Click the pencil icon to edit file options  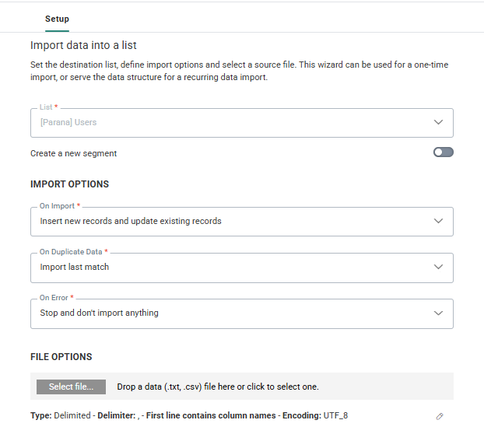(x=440, y=416)
